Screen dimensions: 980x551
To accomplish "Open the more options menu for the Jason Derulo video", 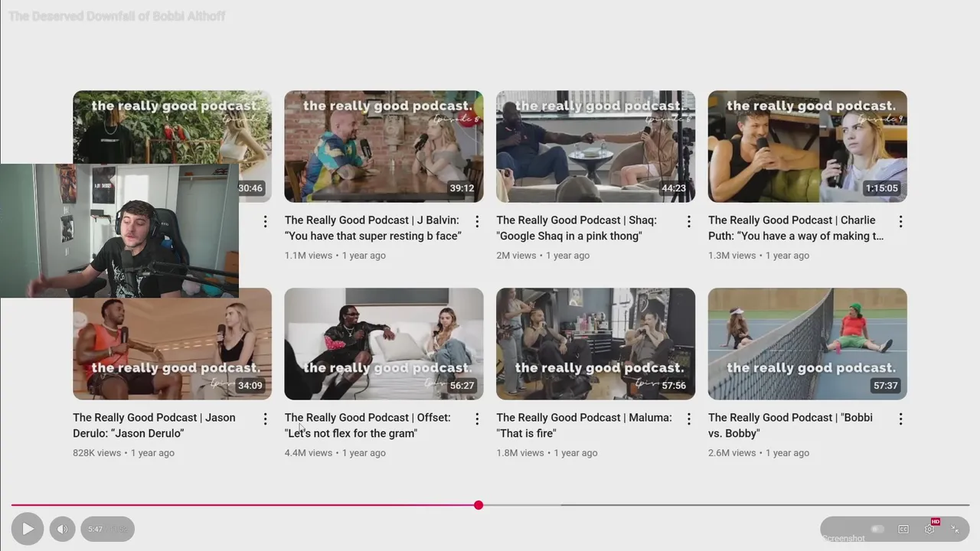I will [x=265, y=419].
